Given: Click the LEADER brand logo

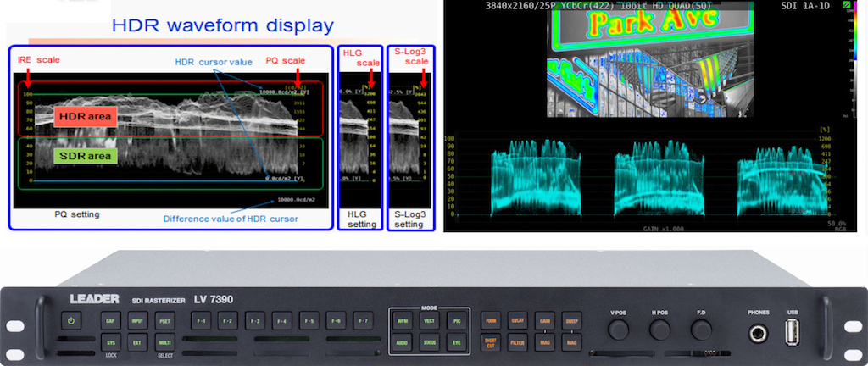Looking at the screenshot, I should coord(94,299).
